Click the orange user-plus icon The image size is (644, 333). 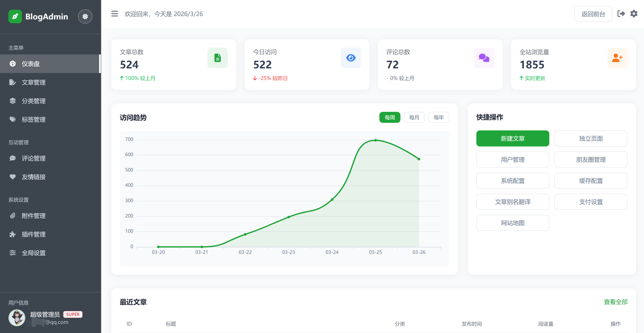tap(617, 58)
